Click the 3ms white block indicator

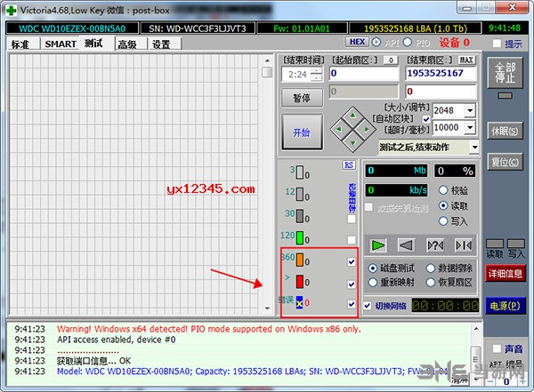click(300, 172)
